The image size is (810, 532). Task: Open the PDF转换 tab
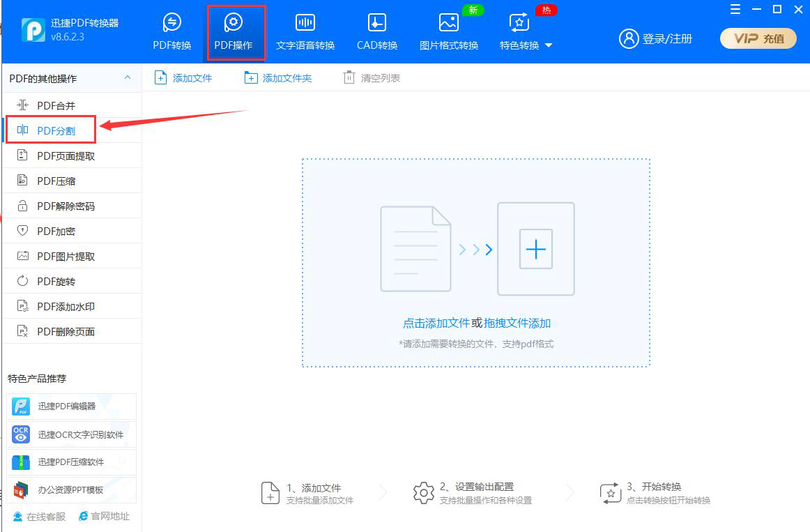(x=172, y=32)
